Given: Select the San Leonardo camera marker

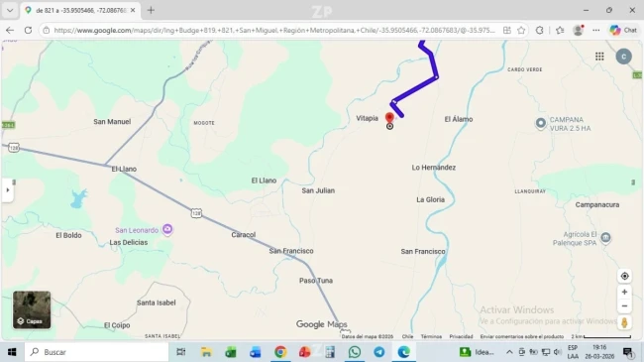Looking at the screenshot, I should point(167,229).
